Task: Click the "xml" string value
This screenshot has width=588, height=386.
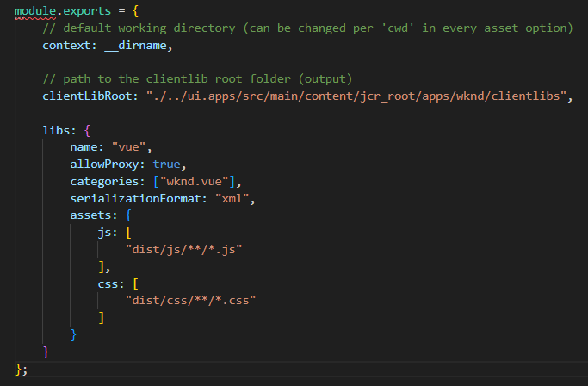Action: [232, 199]
